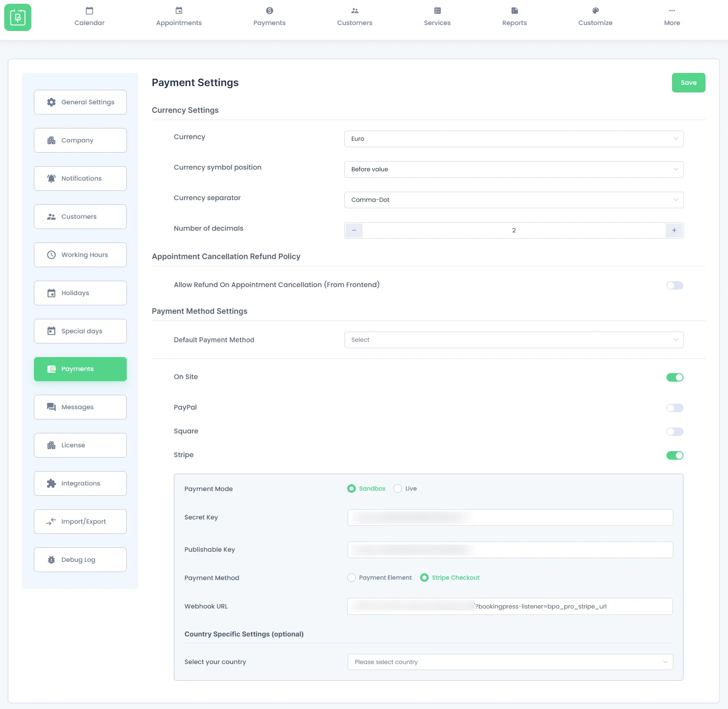728x709 pixels.
Task: Click the Customers people icon in top bar
Action: (355, 11)
